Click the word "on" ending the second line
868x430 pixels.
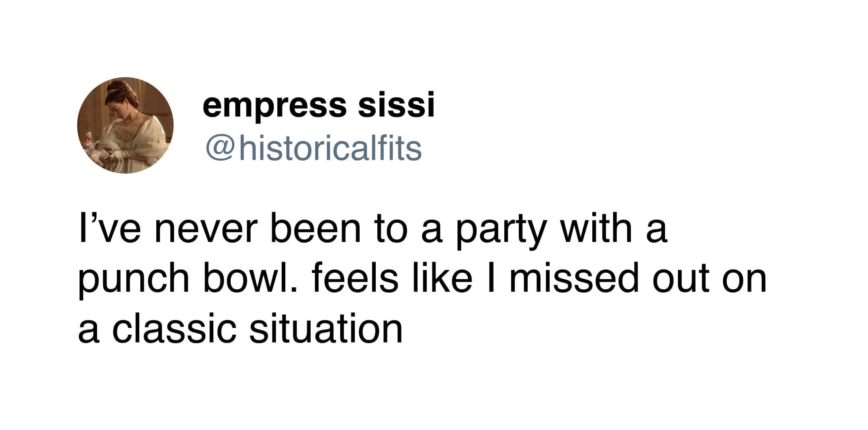(744, 280)
